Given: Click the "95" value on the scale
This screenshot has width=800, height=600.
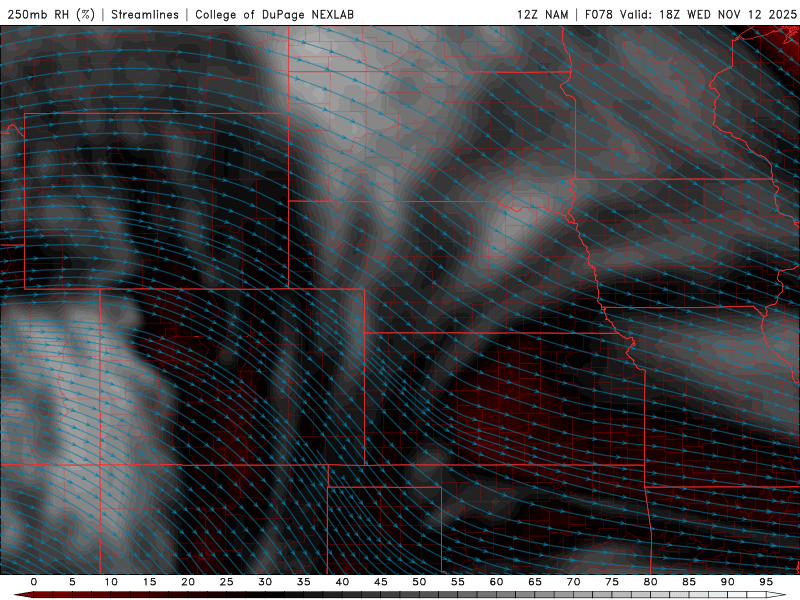Looking at the screenshot, I should 766,582.
